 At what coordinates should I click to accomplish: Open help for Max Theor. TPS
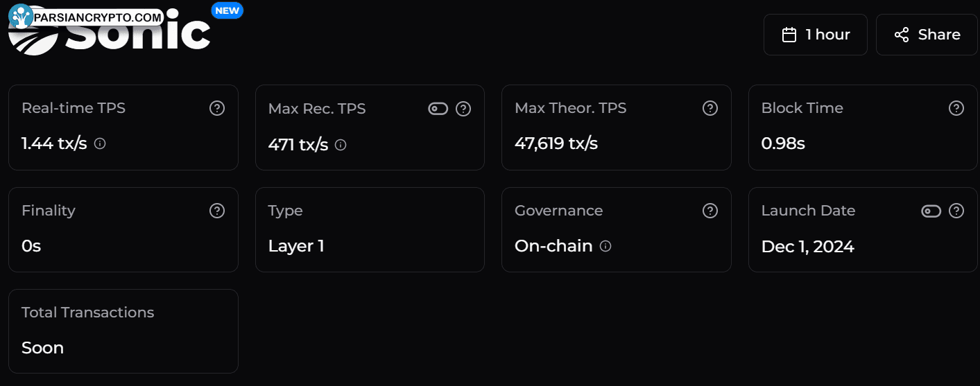tap(710, 108)
